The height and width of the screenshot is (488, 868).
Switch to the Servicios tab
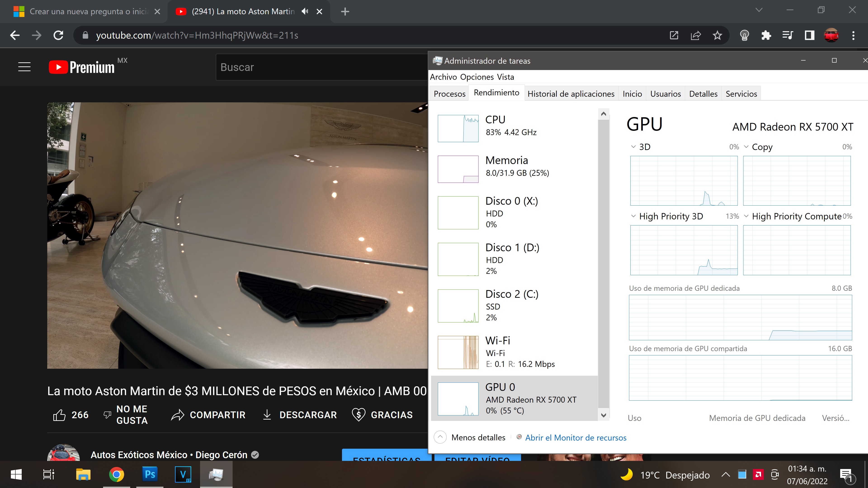(741, 94)
